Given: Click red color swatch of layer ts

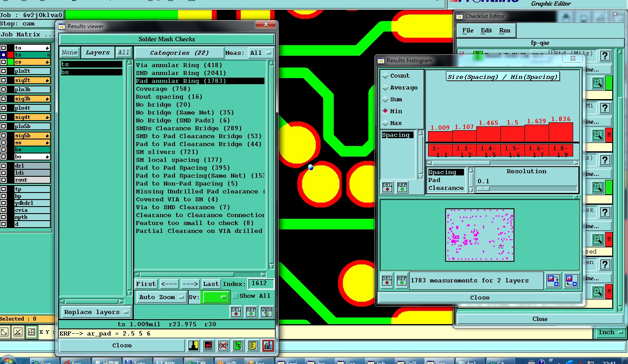Looking at the screenshot, I should 11,55.
